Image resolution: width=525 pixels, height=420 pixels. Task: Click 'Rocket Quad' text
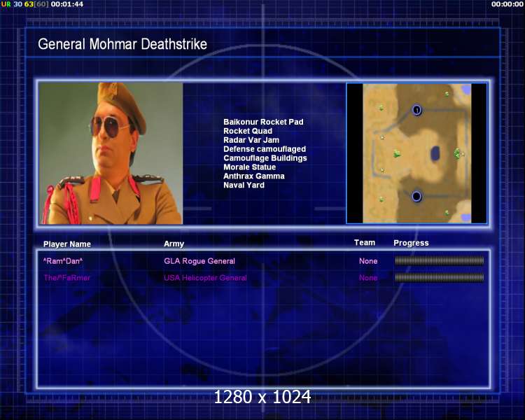(x=248, y=131)
